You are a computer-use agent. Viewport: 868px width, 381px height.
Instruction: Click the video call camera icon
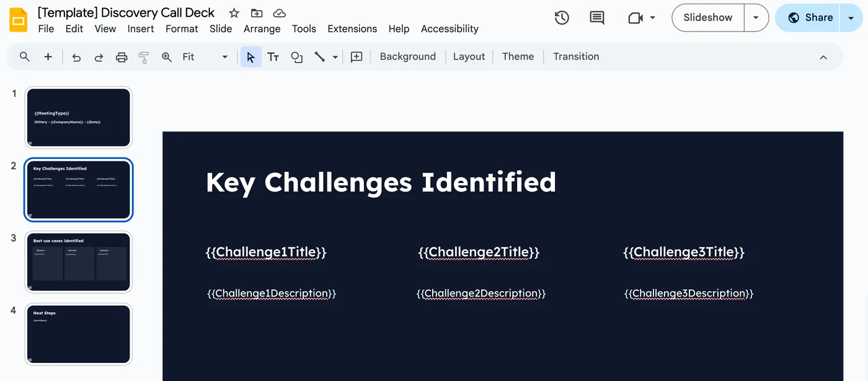click(635, 18)
